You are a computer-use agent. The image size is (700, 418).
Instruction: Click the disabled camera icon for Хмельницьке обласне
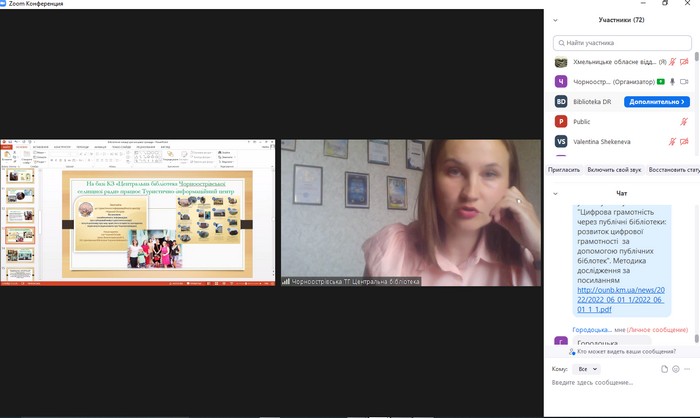[685, 62]
